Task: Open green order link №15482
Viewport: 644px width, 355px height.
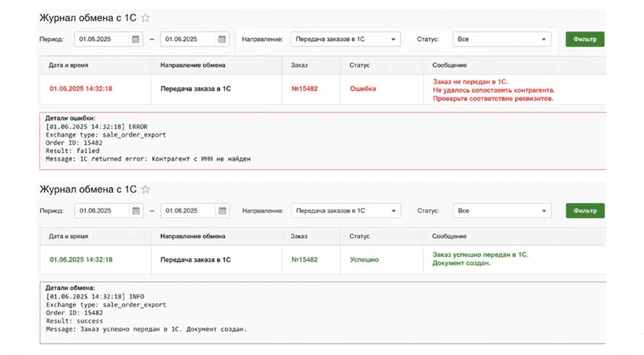Action: click(x=304, y=260)
